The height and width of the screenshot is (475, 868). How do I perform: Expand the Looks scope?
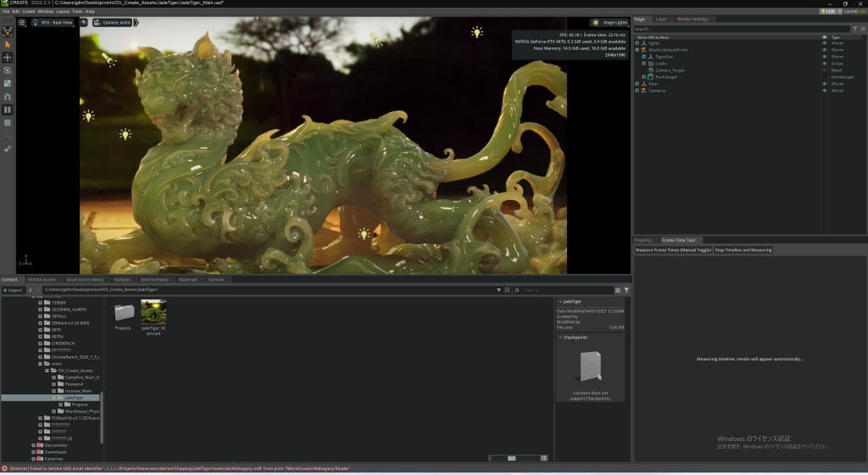coord(644,63)
